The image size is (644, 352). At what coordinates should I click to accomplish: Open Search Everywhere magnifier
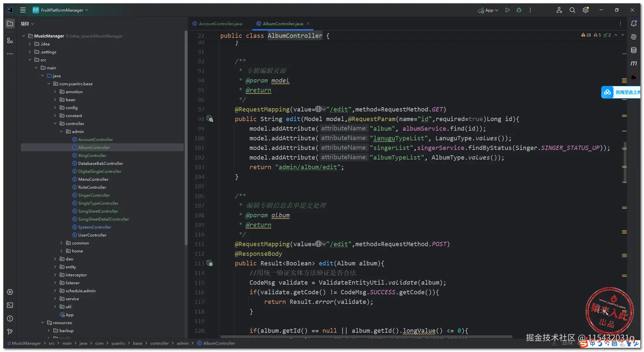(x=572, y=10)
